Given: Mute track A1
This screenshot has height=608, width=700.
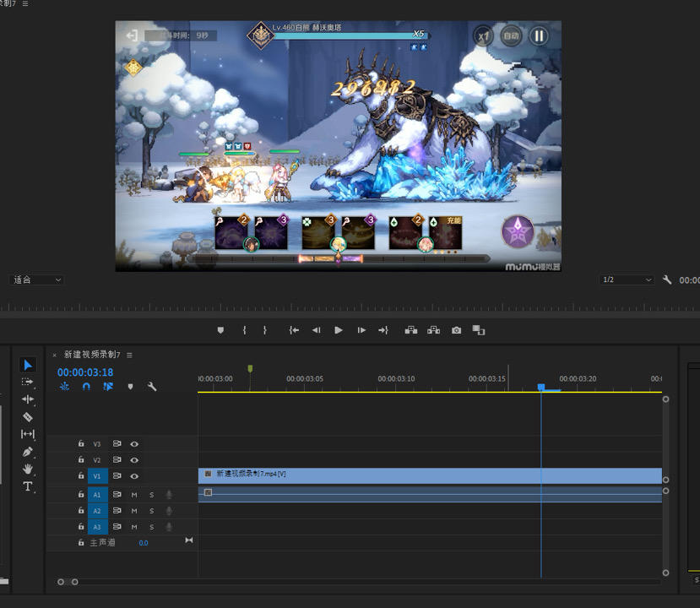Looking at the screenshot, I should point(134,495).
